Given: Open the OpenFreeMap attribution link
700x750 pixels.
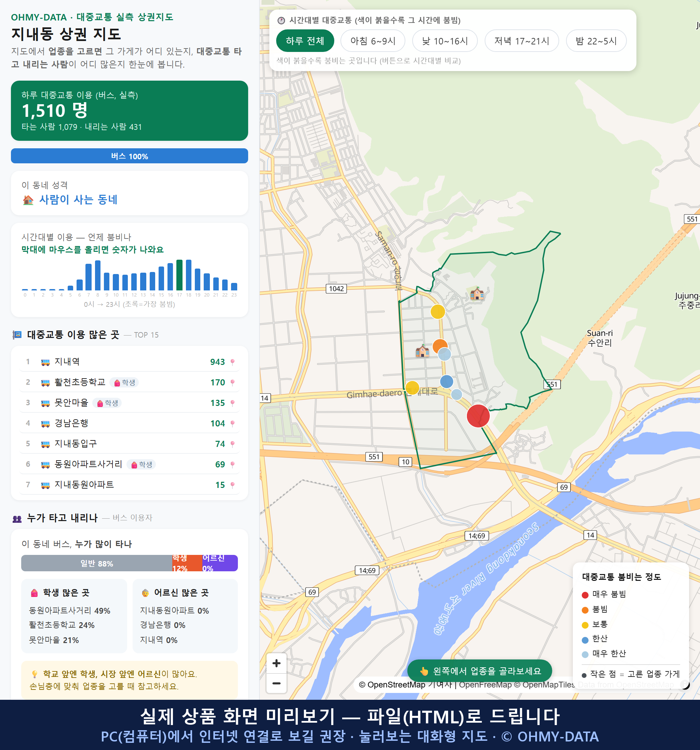Looking at the screenshot, I should point(485,684).
